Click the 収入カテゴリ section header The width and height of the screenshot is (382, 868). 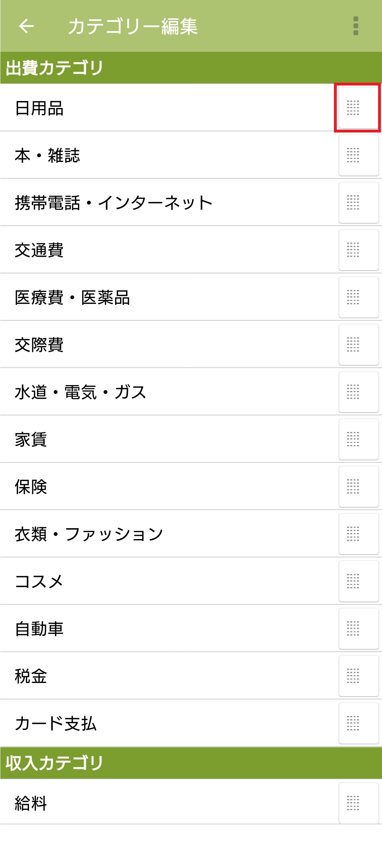point(54,763)
